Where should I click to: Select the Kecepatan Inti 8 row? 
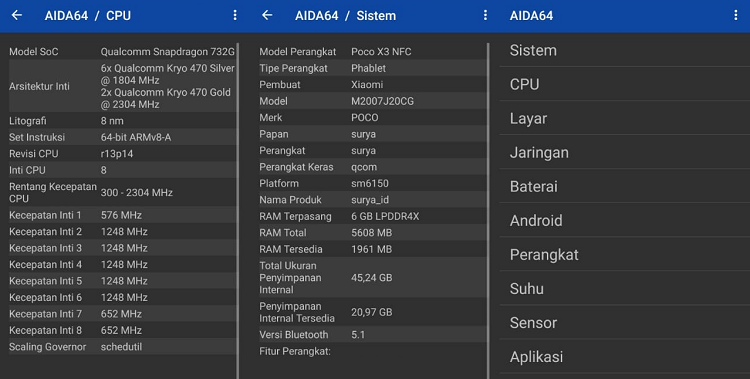[x=122, y=330]
